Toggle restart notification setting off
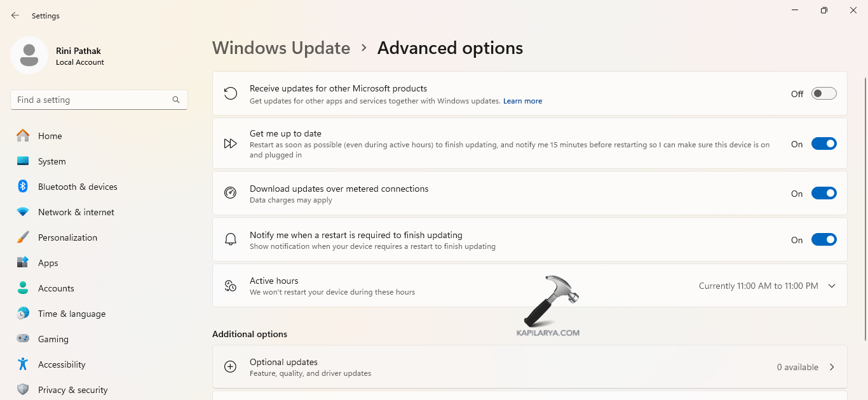Image resolution: width=868 pixels, height=400 pixels. pos(824,240)
